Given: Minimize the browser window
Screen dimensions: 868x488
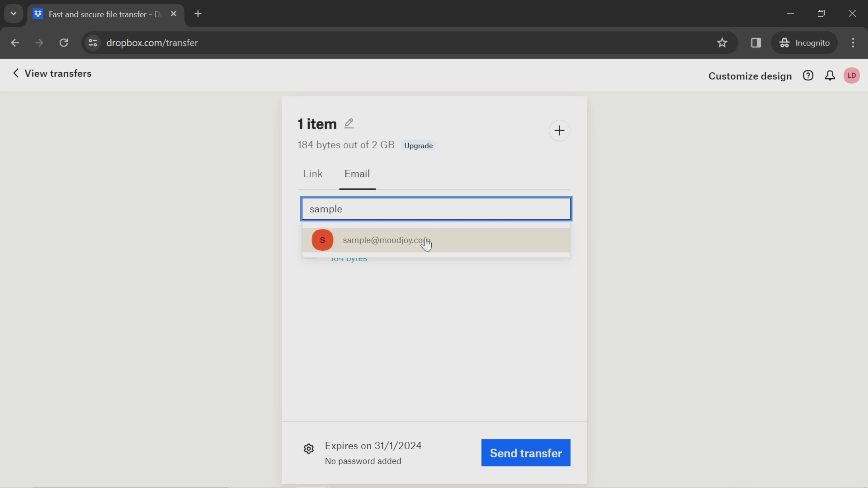Looking at the screenshot, I should point(790,14).
